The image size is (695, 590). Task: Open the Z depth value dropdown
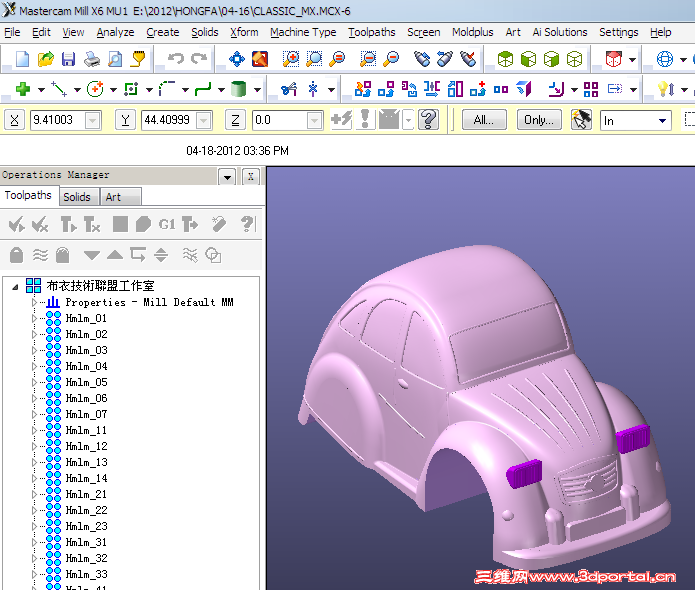coord(314,121)
